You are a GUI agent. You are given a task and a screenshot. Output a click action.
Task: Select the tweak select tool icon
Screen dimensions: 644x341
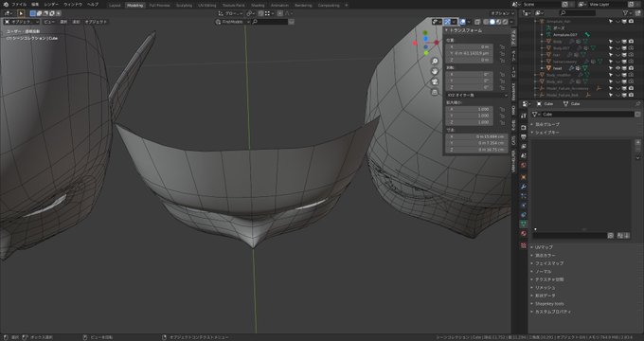pos(21,13)
